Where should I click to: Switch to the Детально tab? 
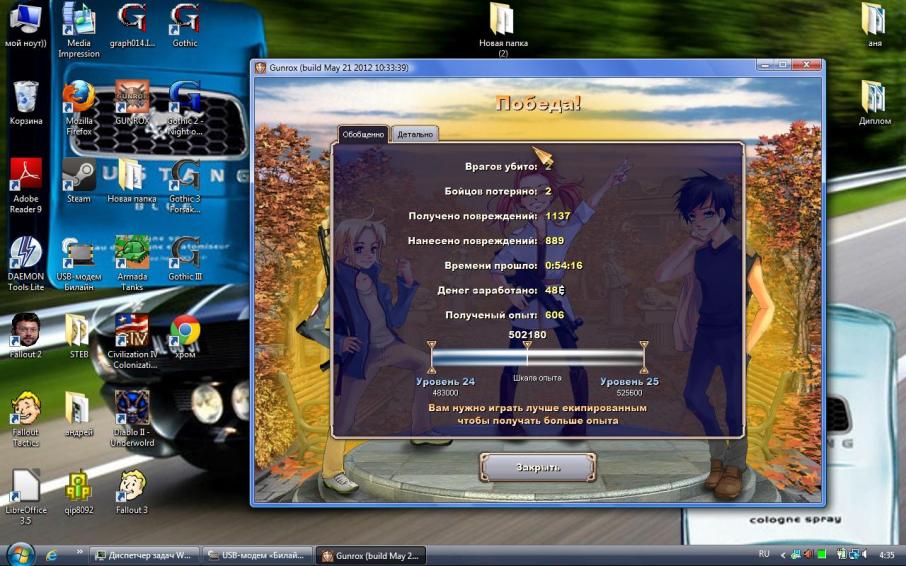(415, 134)
